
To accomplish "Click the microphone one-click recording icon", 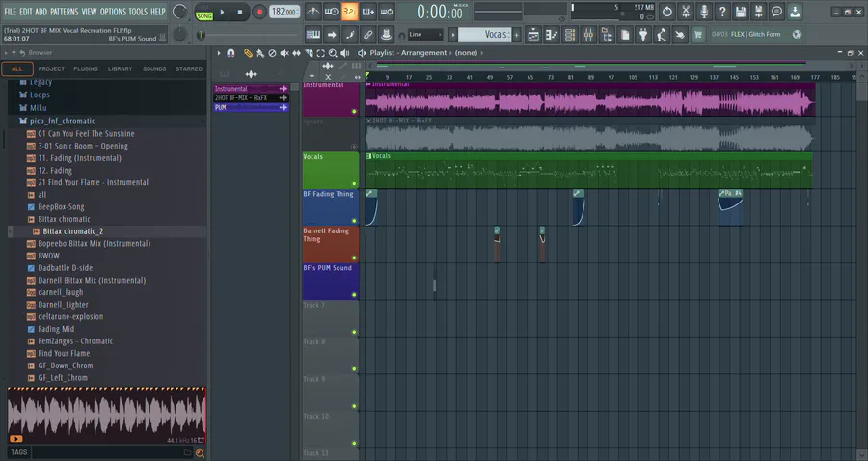I will [704, 12].
